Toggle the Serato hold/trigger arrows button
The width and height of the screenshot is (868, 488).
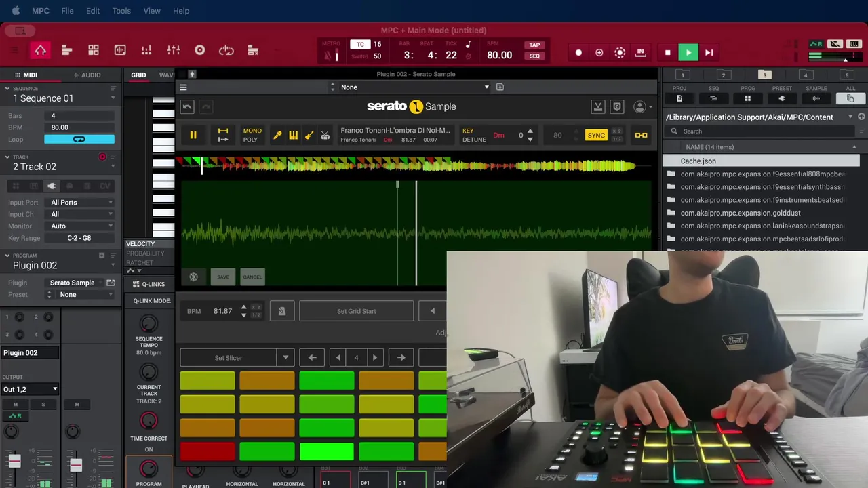click(222, 135)
